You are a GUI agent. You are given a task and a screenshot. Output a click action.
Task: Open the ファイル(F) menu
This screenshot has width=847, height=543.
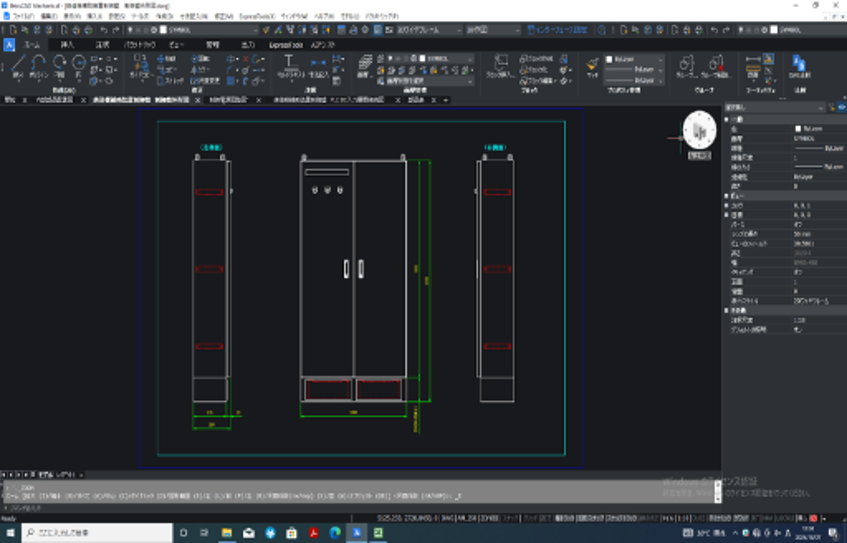(x=23, y=17)
